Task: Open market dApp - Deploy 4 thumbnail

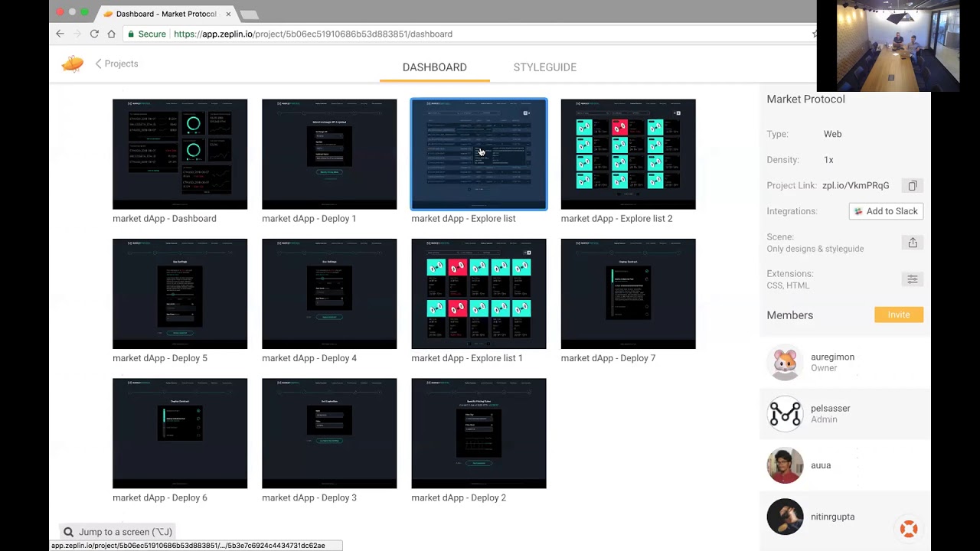Action: (x=329, y=294)
